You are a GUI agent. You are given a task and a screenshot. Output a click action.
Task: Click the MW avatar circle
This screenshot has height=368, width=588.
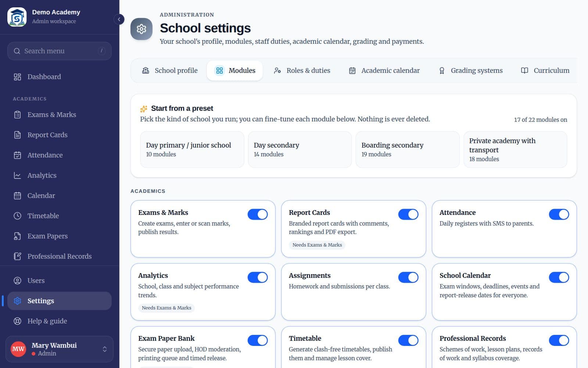(x=18, y=349)
